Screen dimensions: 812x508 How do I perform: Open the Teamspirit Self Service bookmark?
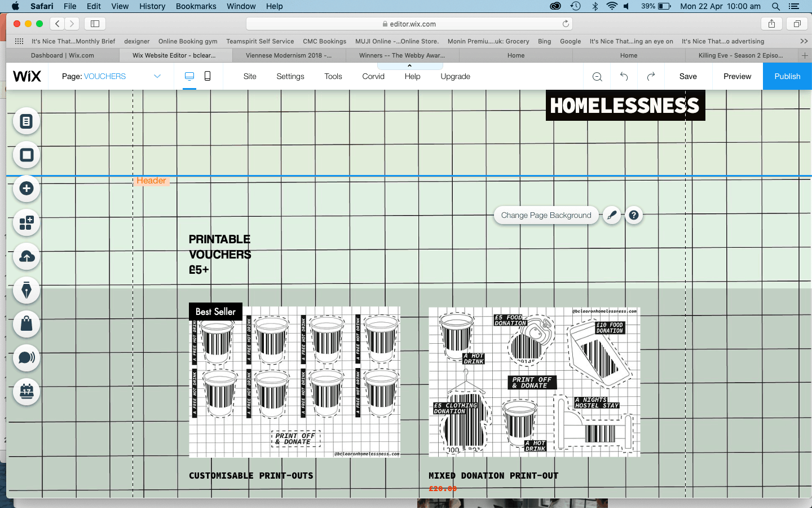(x=260, y=41)
